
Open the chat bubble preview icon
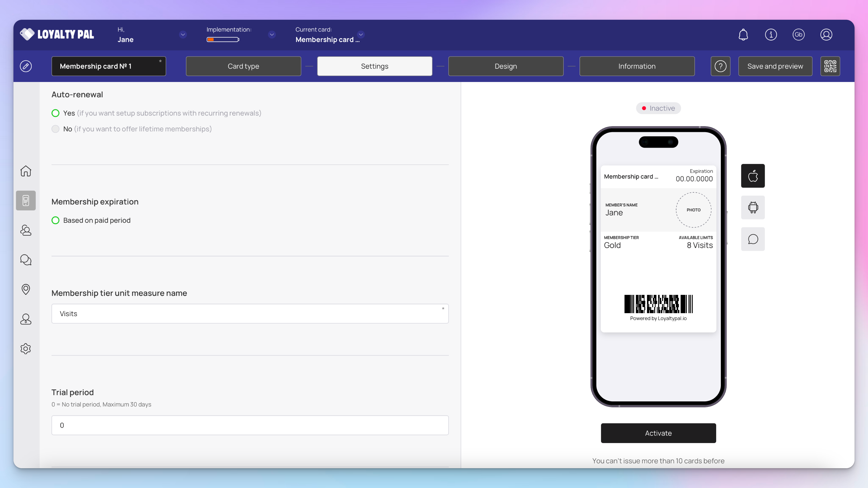point(753,239)
